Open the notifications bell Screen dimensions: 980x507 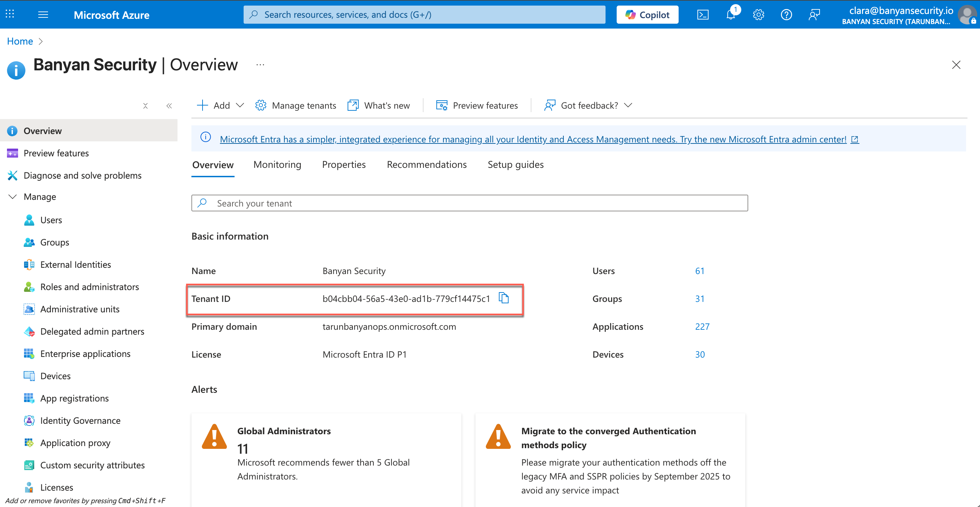pyautogui.click(x=730, y=15)
